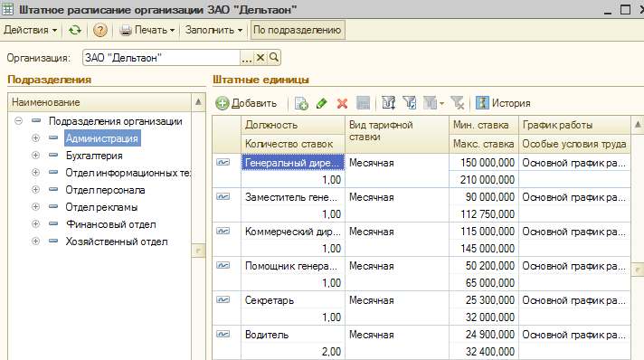The image size is (644, 360).
Task: Click the green refresh icon
Action: click(75, 30)
